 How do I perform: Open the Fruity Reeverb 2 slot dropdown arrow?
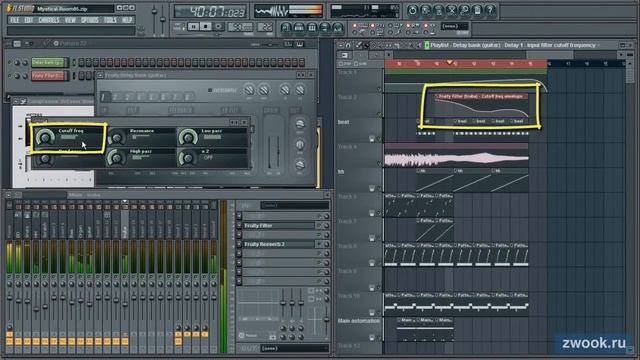coord(239,244)
